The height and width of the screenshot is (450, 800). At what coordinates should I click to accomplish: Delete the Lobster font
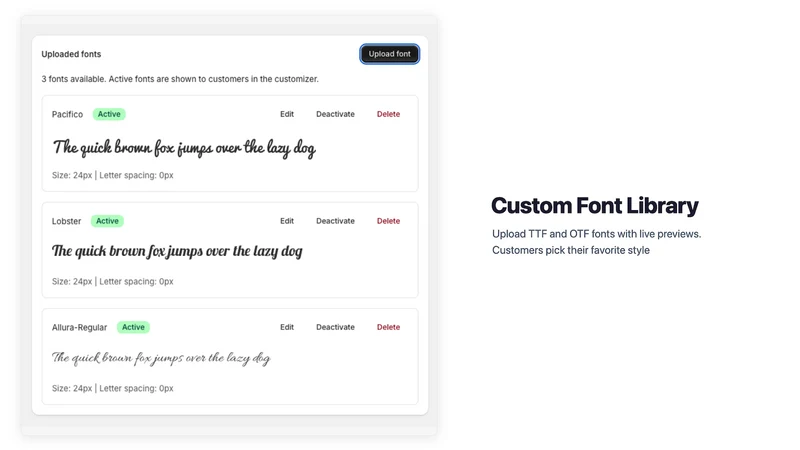tap(388, 221)
